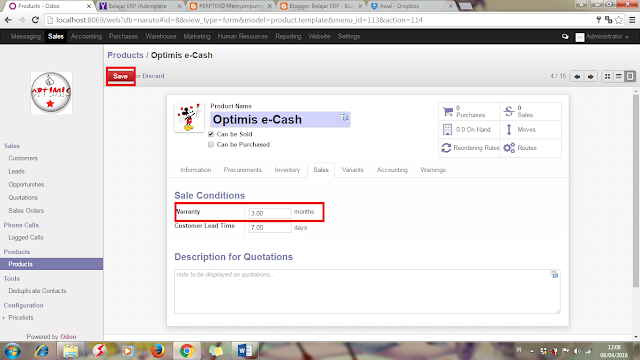
Task: Open Accounting top menu
Action: (86, 36)
